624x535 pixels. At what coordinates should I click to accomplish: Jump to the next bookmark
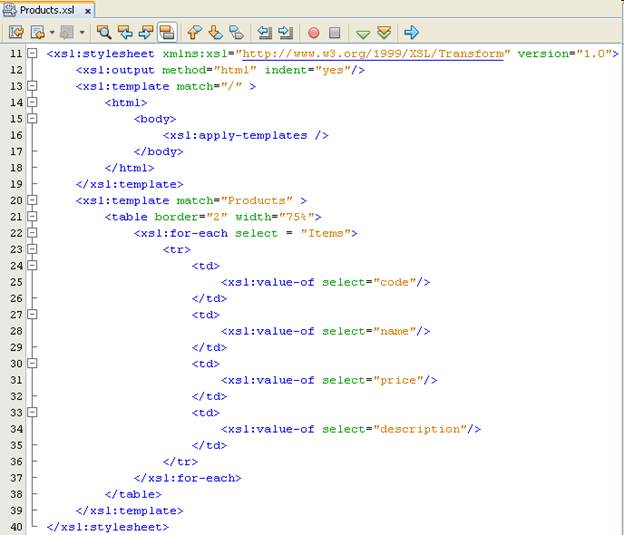point(215,32)
